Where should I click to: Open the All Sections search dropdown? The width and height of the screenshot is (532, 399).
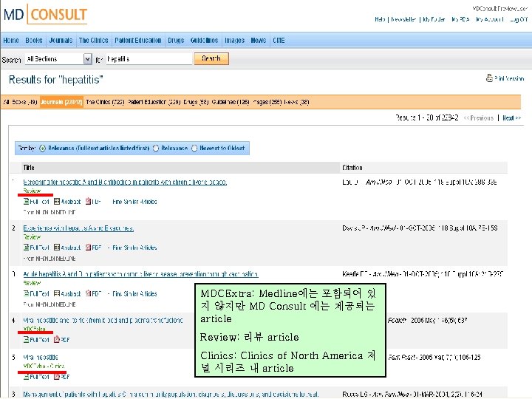point(58,59)
